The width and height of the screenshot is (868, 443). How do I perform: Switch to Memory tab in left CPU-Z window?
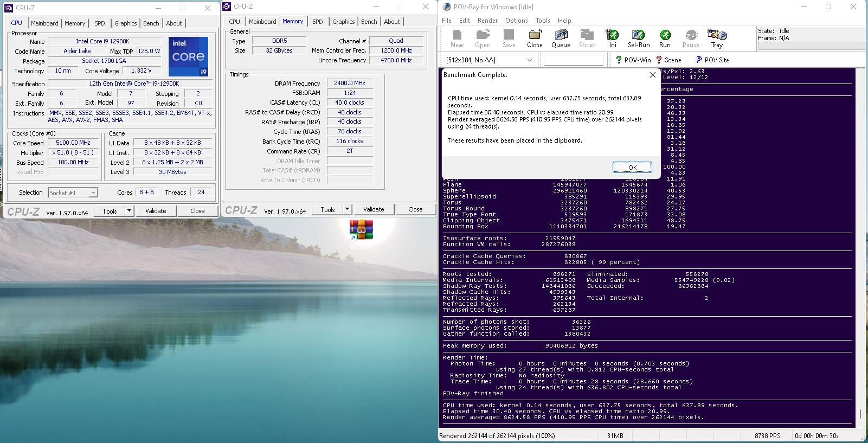coord(75,23)
